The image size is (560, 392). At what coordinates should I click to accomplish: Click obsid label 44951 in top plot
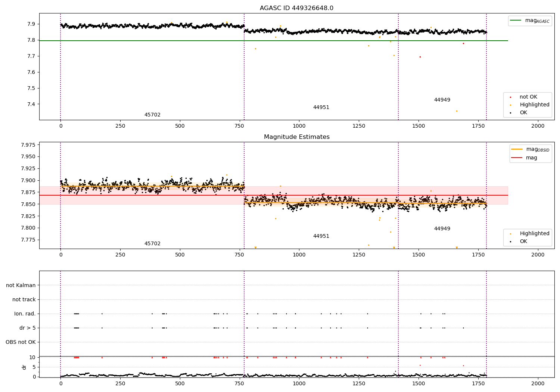[x=321, y=108]
